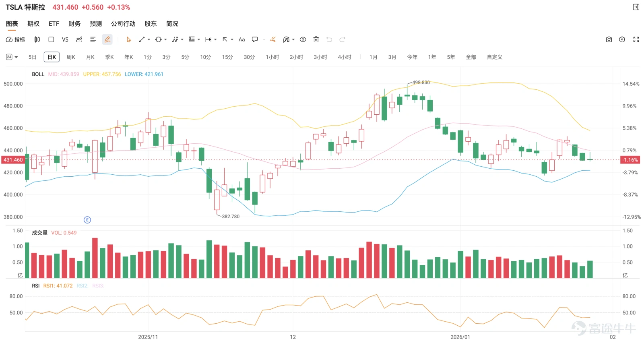Switch to the 期权 tab
This screenshot has height=343, width=644.
pyautogui.click(x=33, y=24)
